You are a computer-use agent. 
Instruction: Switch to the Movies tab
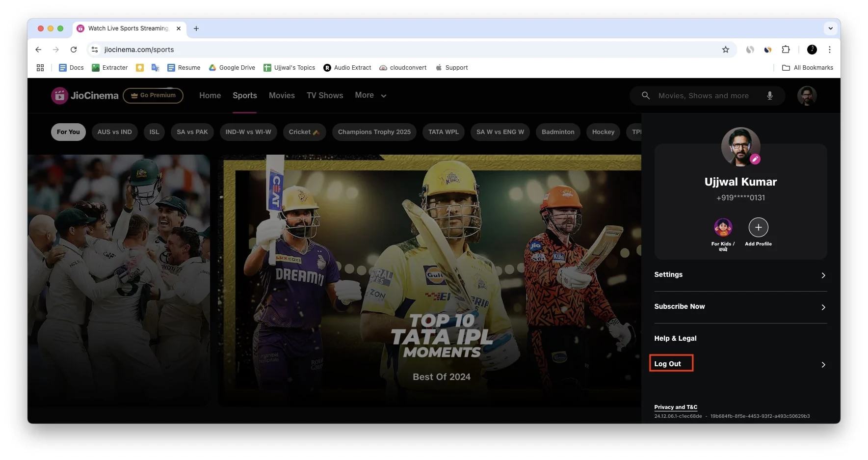282,96
